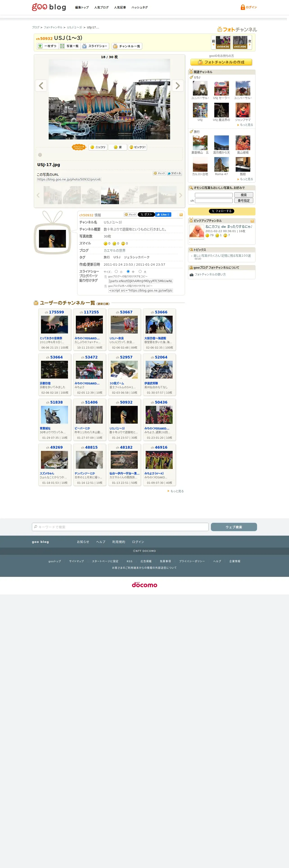Go to next channel ch51406 thumbnail
The image size is (289, 868).
[x=240, y=42]
